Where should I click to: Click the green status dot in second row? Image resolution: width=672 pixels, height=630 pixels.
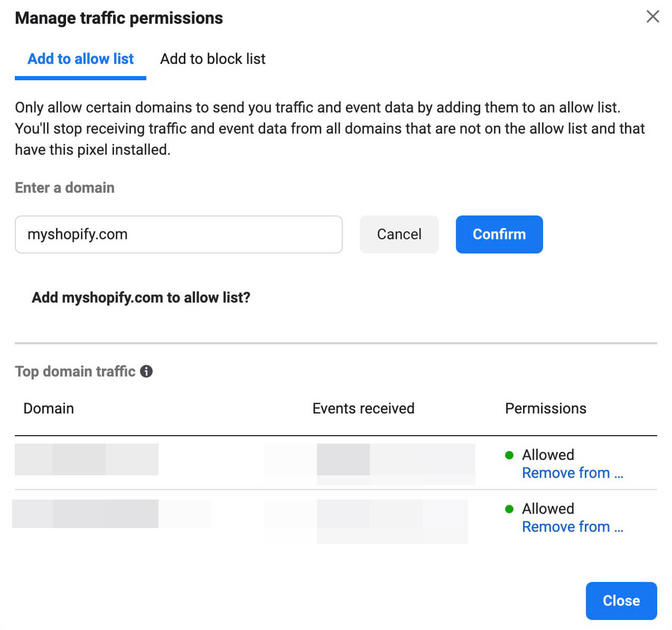click(509, 509)
